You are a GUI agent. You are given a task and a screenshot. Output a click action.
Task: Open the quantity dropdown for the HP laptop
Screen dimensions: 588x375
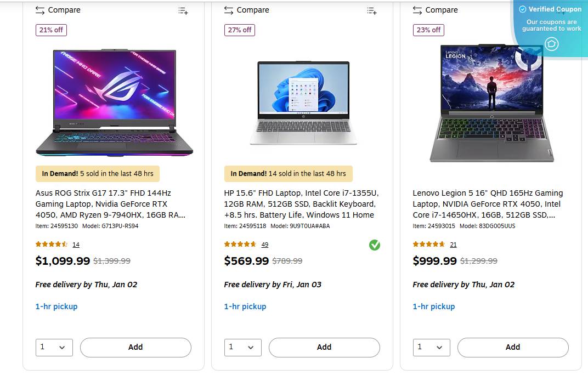[x=242, y=347]
